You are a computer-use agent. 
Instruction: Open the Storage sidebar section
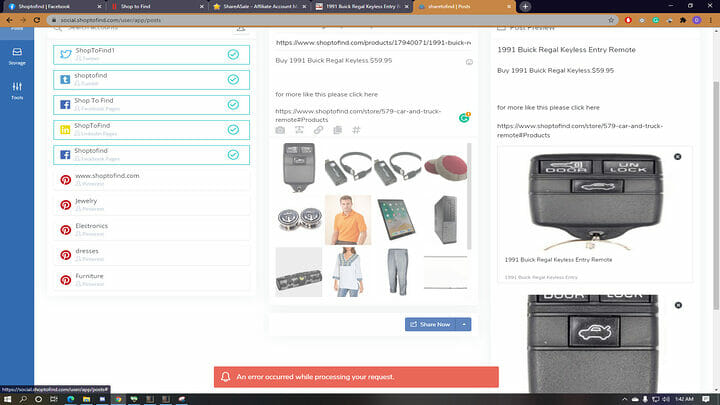(17, 56)
